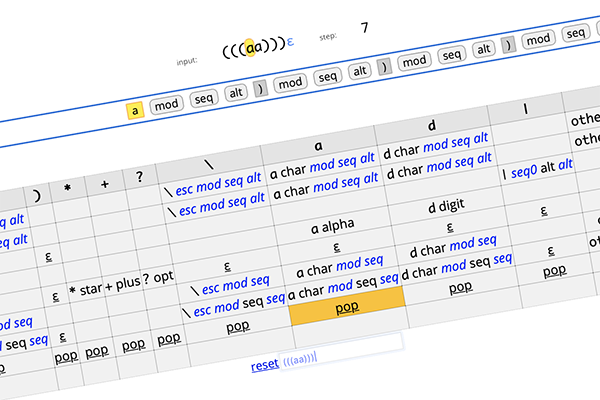The height and width of the screenshot is (400, 600).
Task: Click the pop cell under the backslash column
Action: 237,326
